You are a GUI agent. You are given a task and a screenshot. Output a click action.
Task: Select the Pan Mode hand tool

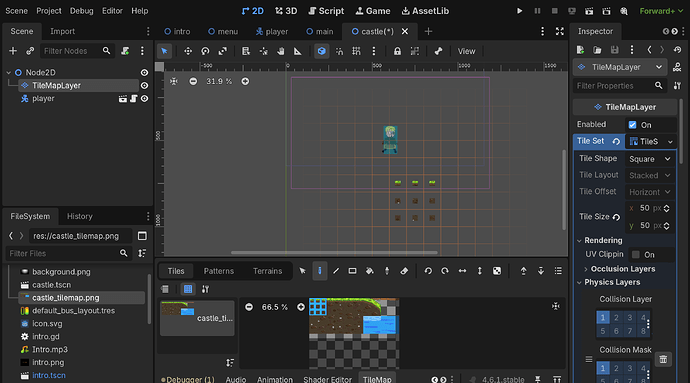tap(281, 51)
